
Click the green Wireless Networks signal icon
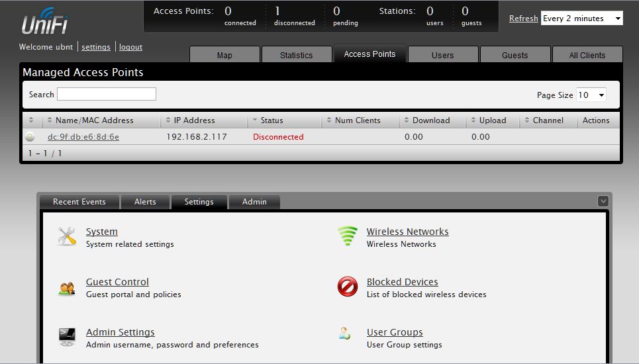coord(348,236)
